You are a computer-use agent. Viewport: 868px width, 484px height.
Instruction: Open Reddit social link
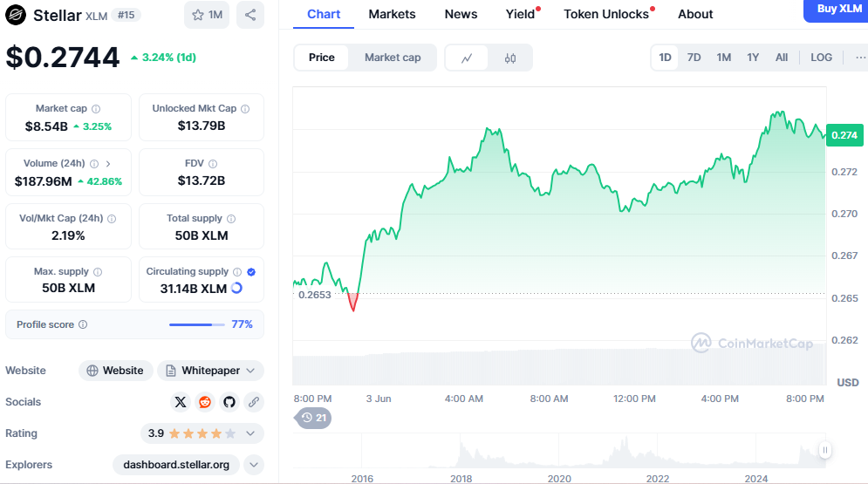(205, 402)
